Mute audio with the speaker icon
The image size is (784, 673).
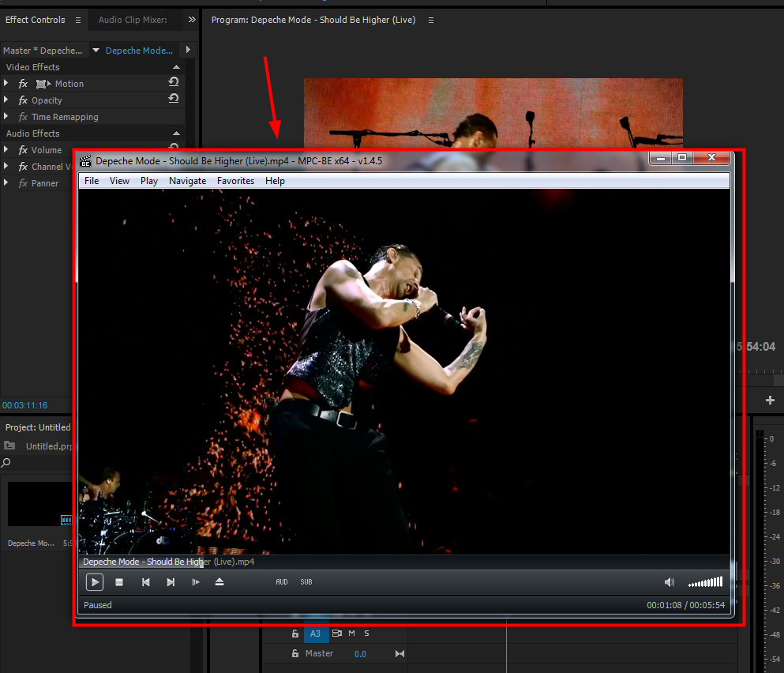(669, 582)
